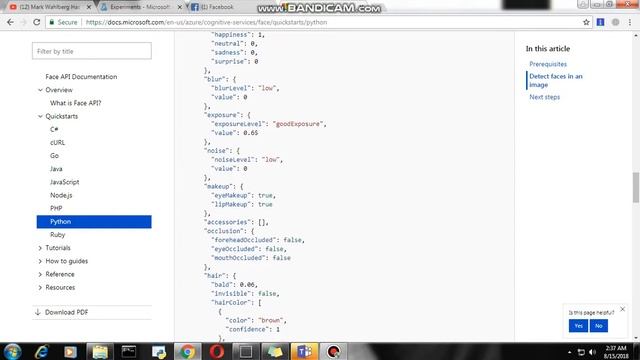Viewport: 640px width, 360px height.
Task: Click the browser address bar URL
Action: (206, 22)
